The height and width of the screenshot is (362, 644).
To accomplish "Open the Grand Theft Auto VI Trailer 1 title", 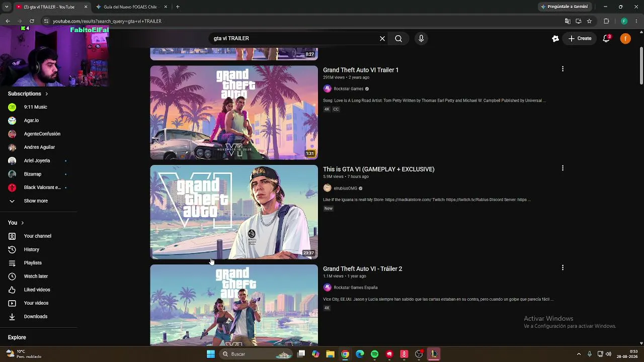I will [x=361, y=70].
